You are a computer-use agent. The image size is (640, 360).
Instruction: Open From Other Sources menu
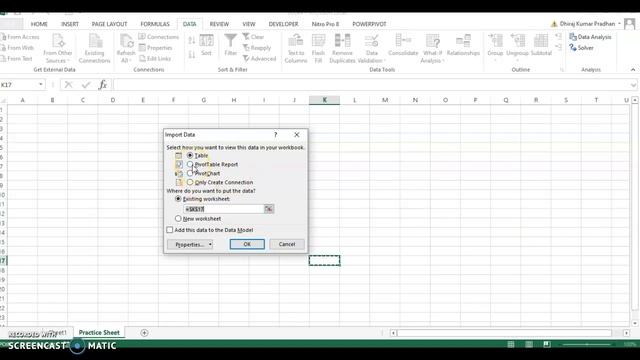[58, 49]
